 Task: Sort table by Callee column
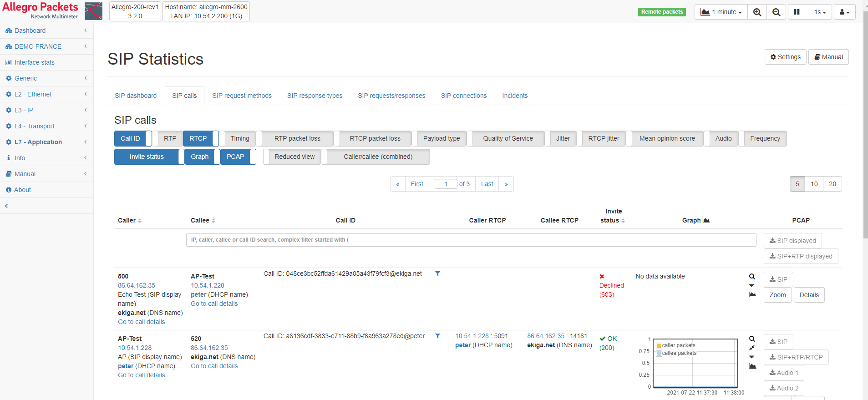tap(203, 220)
